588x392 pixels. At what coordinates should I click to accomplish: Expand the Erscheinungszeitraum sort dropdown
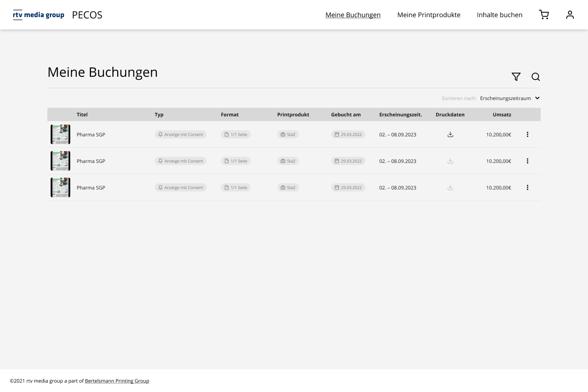pos(510,98)
